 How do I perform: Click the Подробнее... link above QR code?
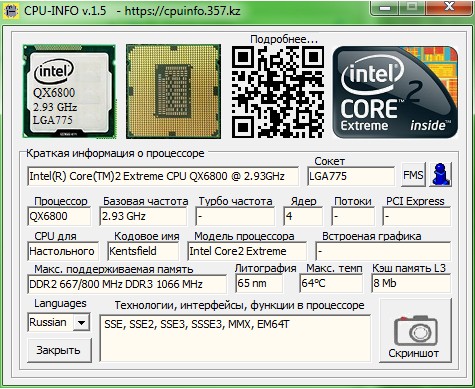tap(284, 39)
